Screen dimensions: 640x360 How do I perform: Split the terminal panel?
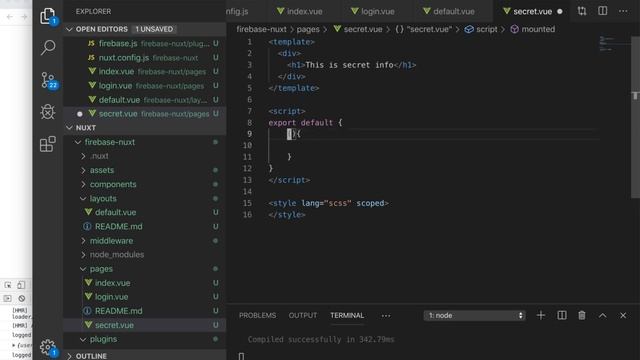(562, 315)
